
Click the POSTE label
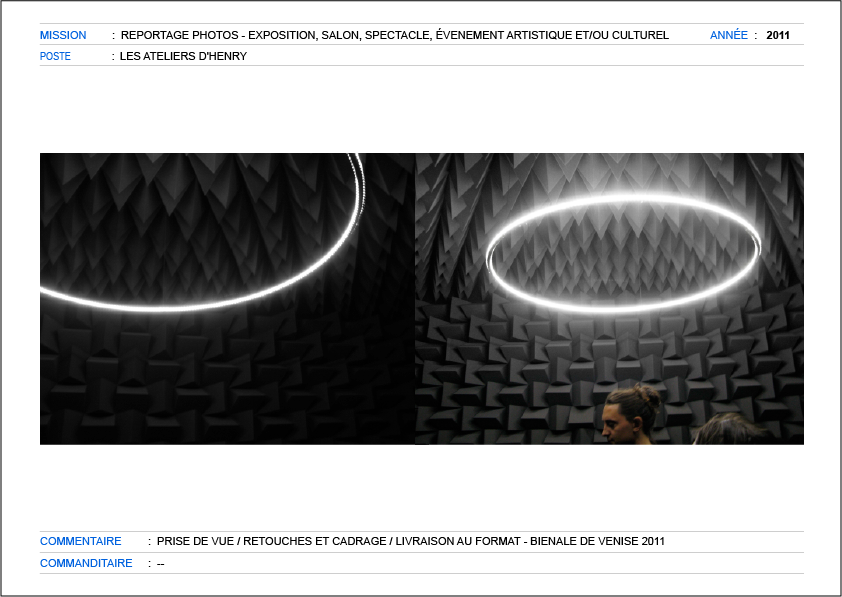tap(55, 56)
